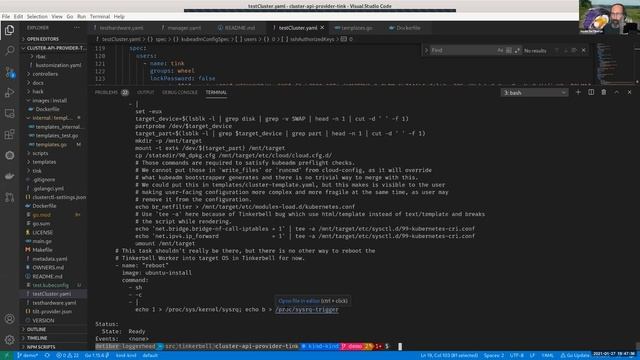This screenshot has height=360, width=640.
Task: Open the Explorer more actions ellipsis
Action: point(77,28)
